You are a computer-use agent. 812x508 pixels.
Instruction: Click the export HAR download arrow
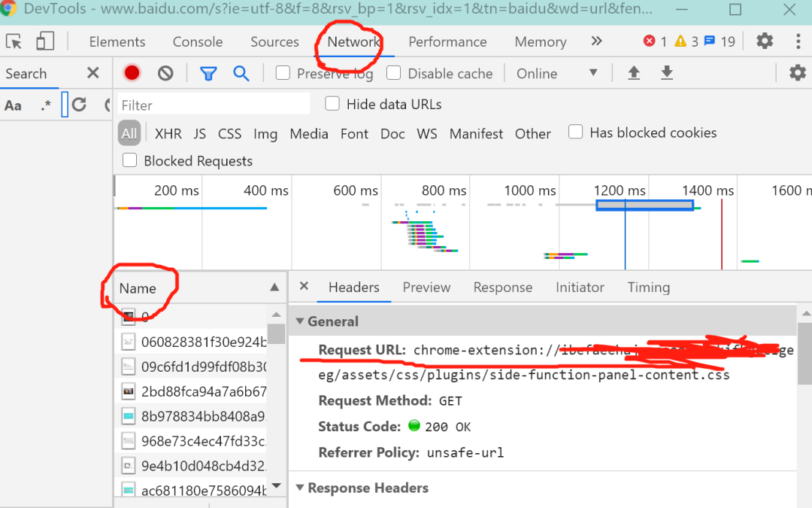pyautogui.click(x=667, y=73)
